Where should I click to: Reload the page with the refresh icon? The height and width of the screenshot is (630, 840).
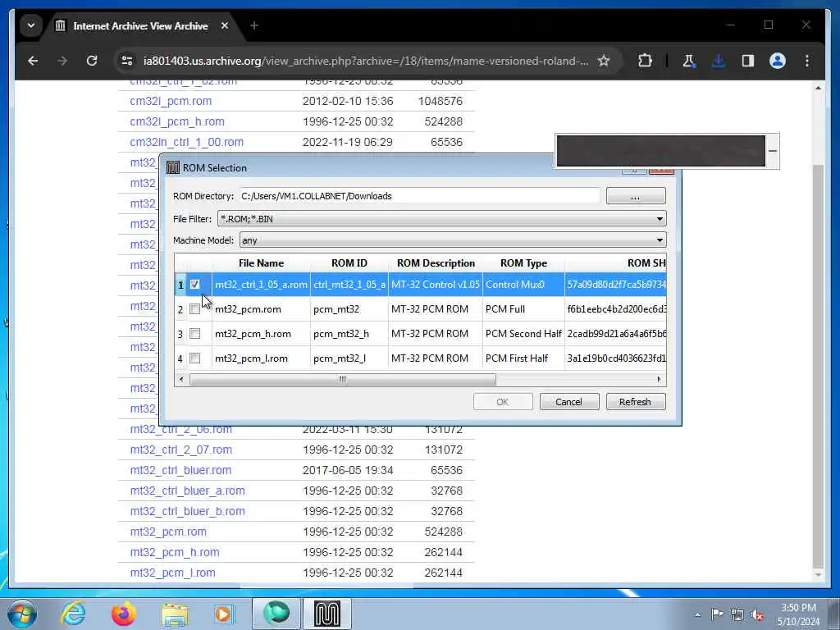[92, 61]
